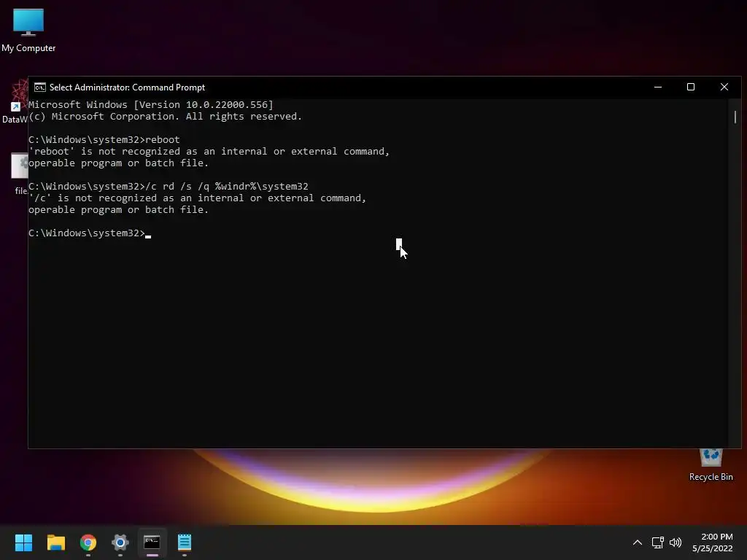Click the last empty C:\Windows\system32> prompt

click(87, 233)
